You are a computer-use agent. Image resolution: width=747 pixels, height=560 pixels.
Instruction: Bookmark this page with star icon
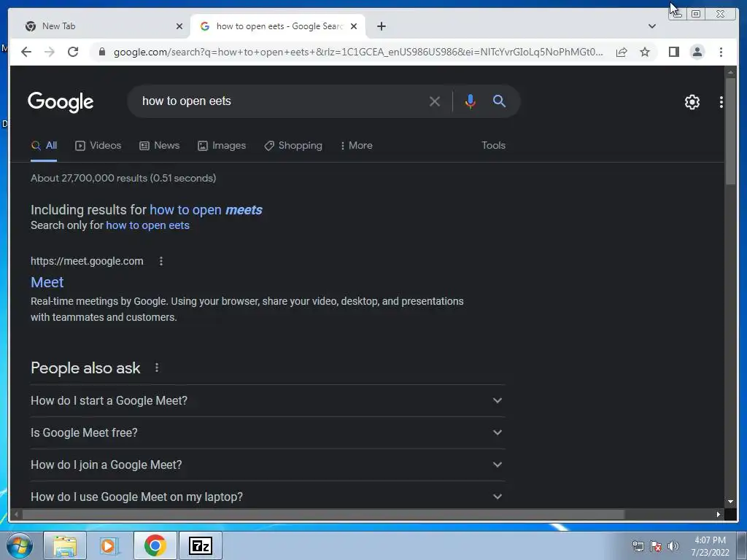click(645, 52)
